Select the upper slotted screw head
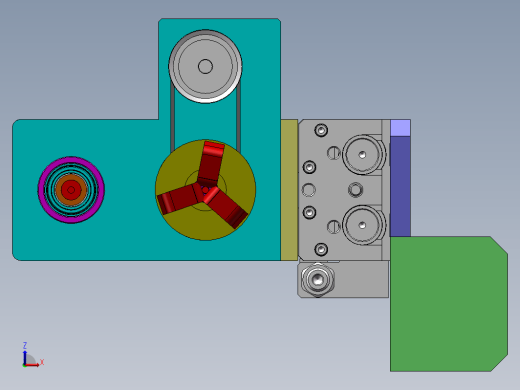This screenshot has width=520, height=390. click(x=334, y=153)
